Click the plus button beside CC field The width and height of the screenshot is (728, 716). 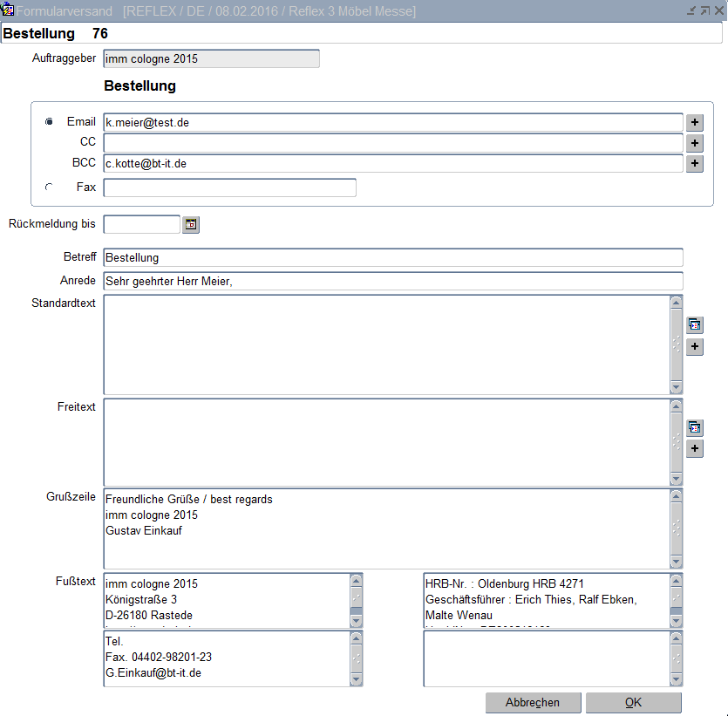point(694,143)
